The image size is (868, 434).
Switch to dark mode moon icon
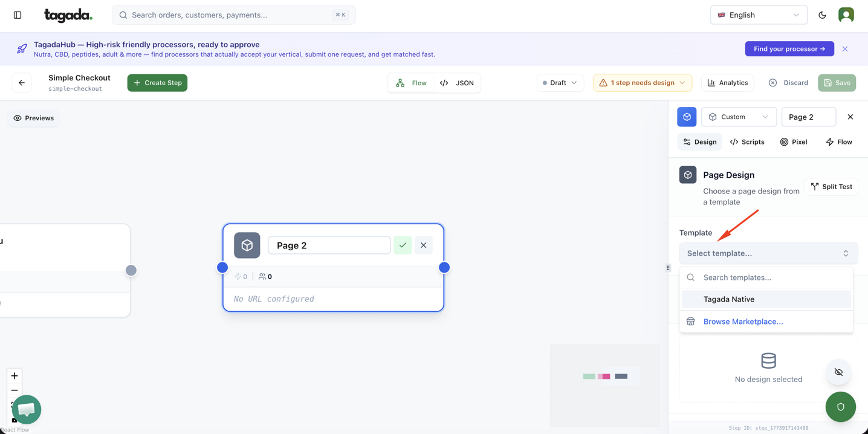click(822, 15)
